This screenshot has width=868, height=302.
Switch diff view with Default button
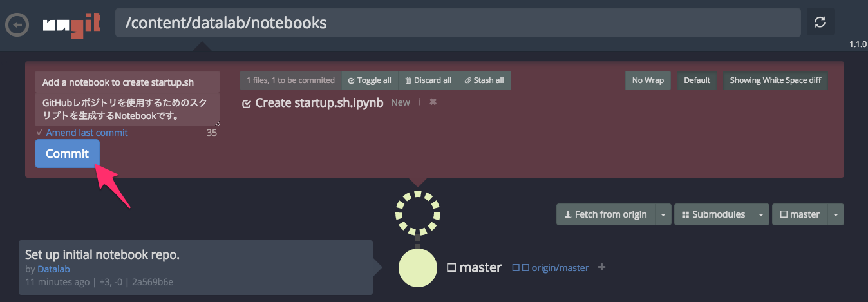click(697, 80)
